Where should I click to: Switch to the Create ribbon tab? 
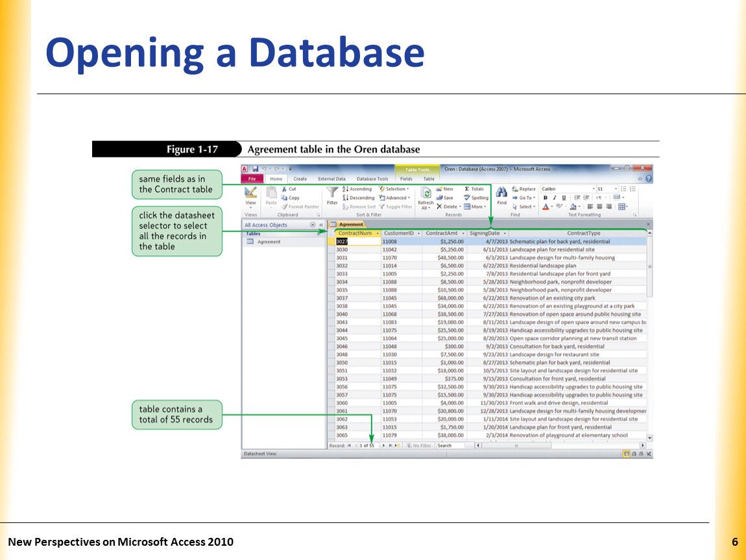click(300, 179)
